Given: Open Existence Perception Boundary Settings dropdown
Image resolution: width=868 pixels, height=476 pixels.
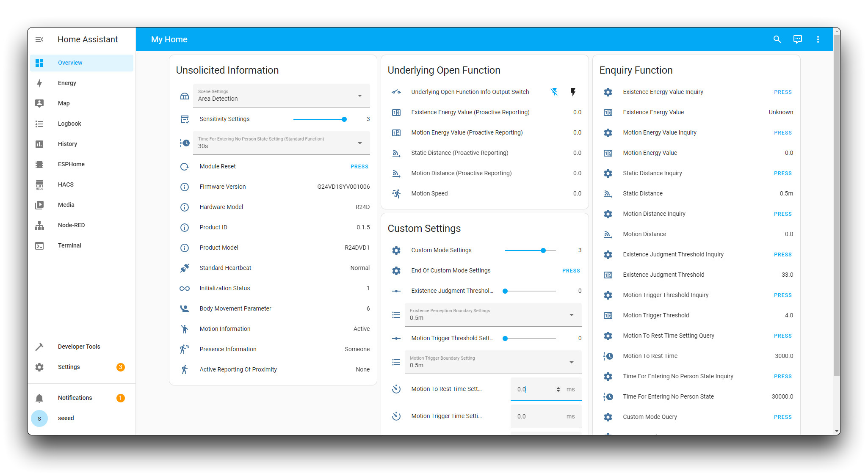Looking at the screenshot, I should (x=493, y=315).
